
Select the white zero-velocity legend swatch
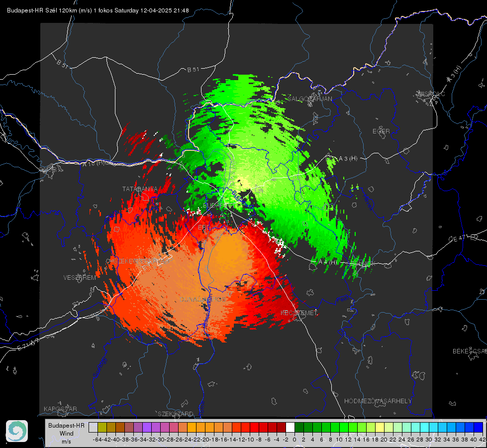click(290, 427)
